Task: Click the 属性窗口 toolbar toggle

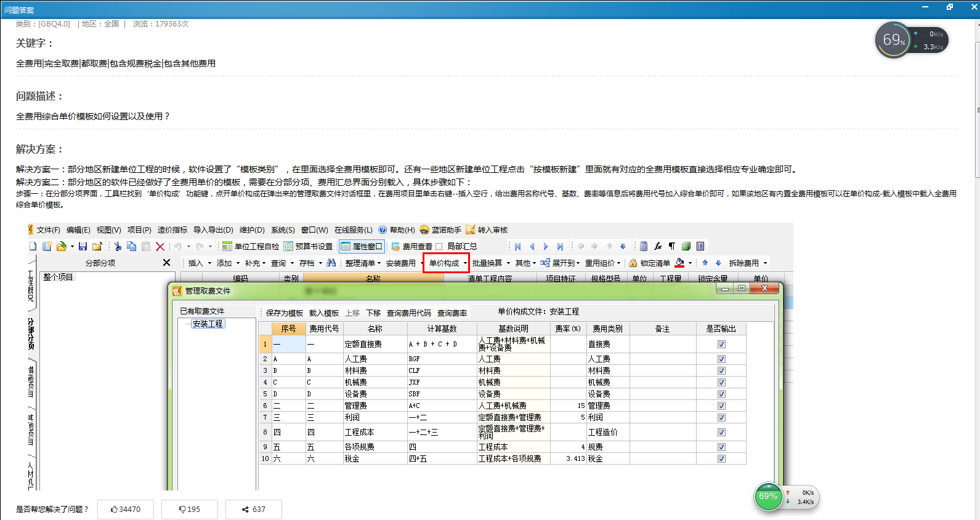Action: (362, 246)
